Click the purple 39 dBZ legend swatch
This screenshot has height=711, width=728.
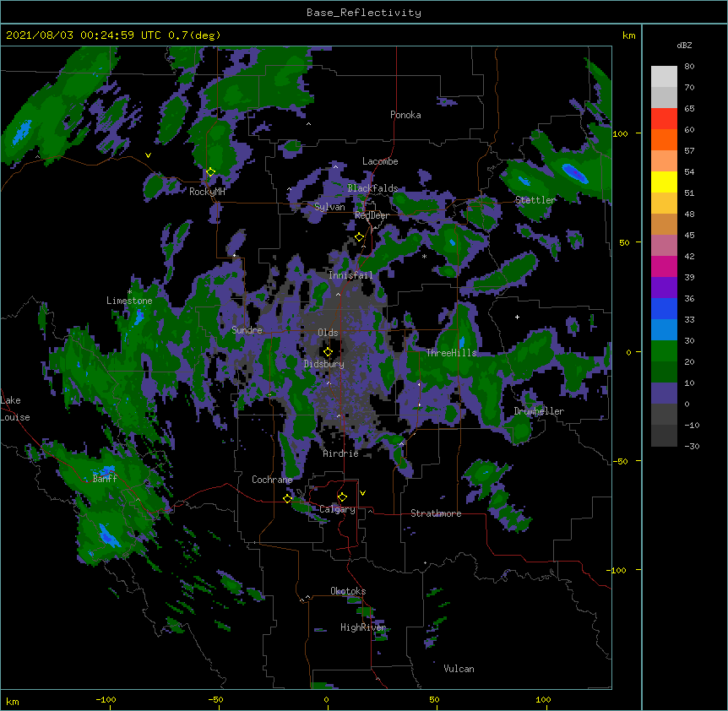tap(664, 287)
